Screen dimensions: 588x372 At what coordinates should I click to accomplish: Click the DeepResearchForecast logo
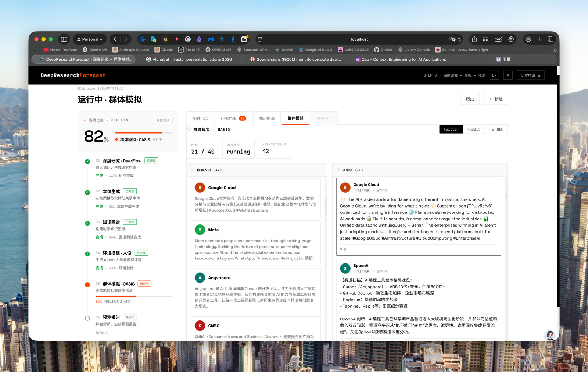73,75
